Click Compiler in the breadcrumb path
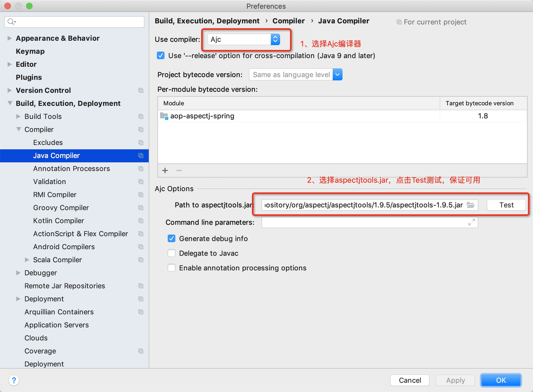 click(288, 21)
